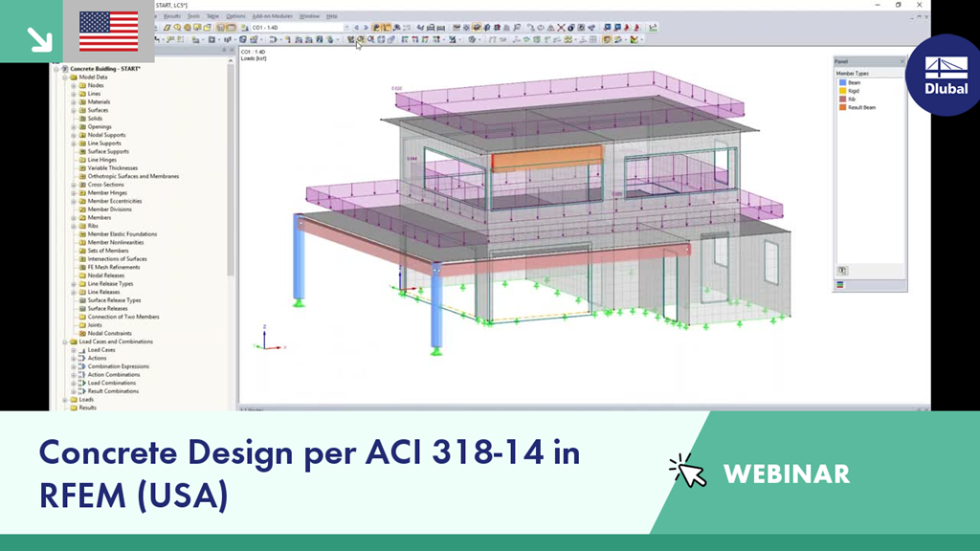Click the Actions tree icon
The height and width of the screenshot is (551, 980).
click(82, 359)
